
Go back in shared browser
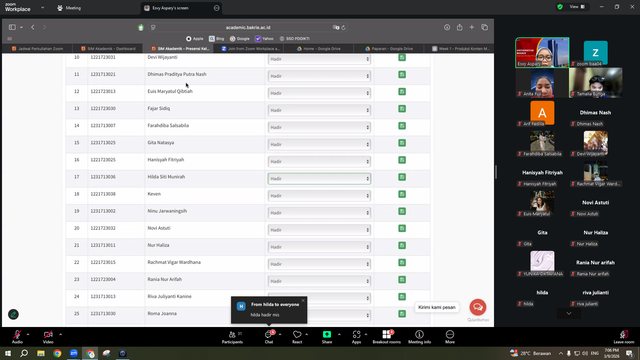pyautogui.click(x=33, y=27)
